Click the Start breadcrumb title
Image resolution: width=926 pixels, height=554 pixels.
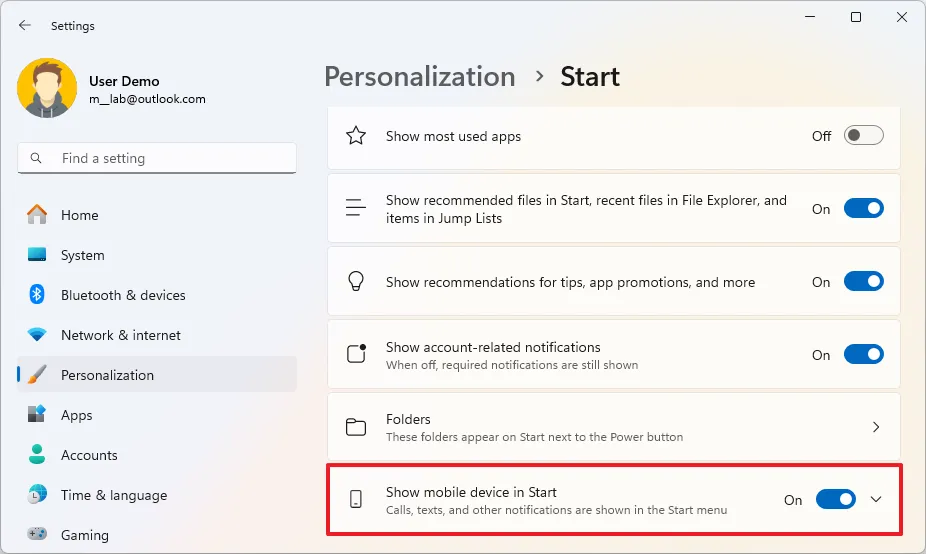click(x=590, y=77)
